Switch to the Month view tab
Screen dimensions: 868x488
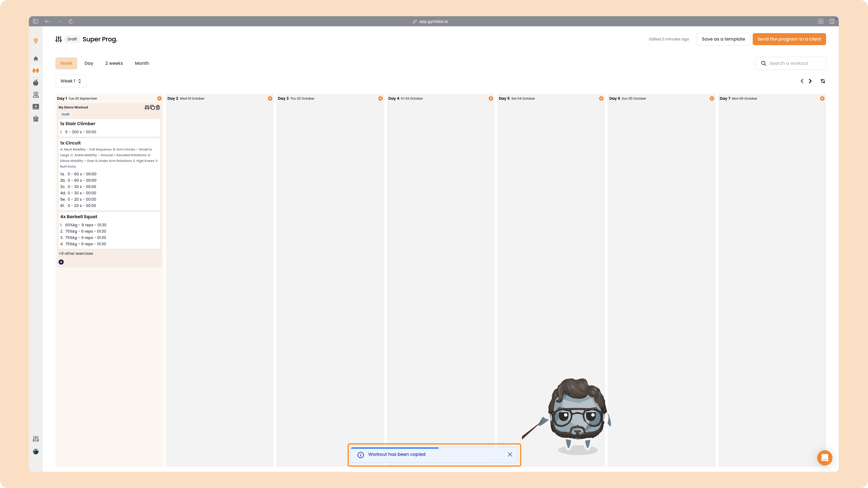142,63
